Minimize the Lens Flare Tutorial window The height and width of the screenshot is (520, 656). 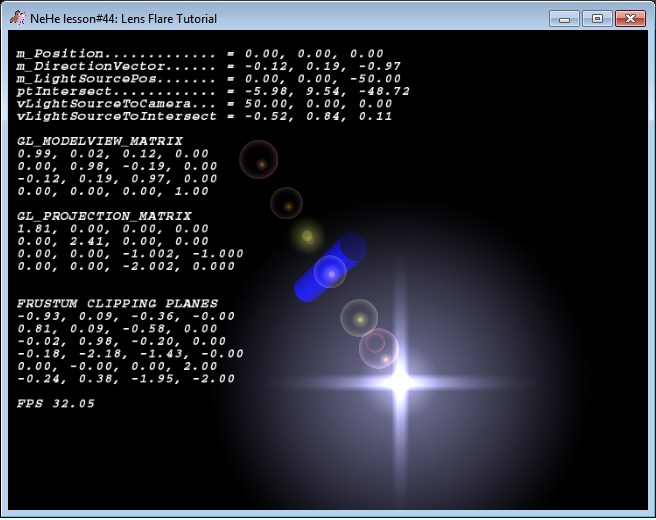click(564, 18)
